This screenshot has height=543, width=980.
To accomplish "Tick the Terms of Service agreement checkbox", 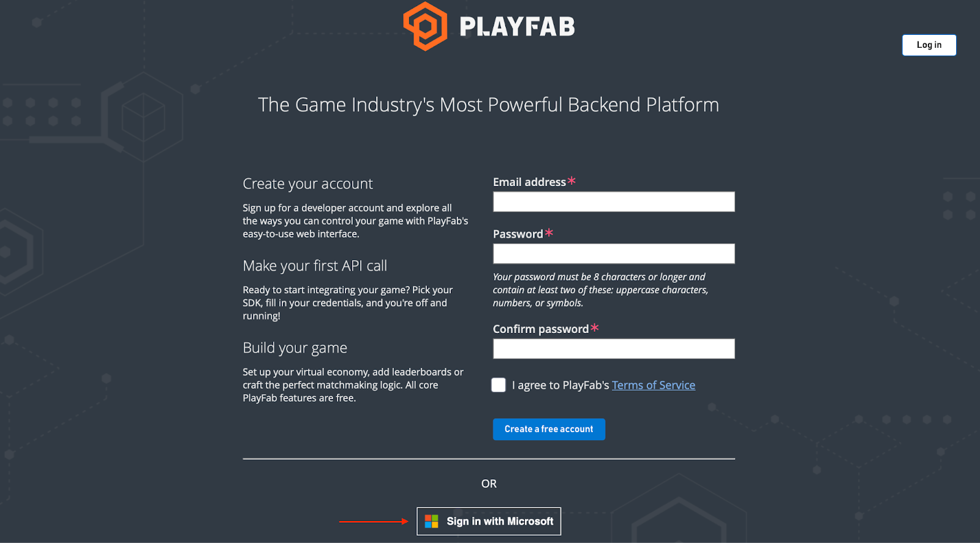I will (x=499, y=385).
